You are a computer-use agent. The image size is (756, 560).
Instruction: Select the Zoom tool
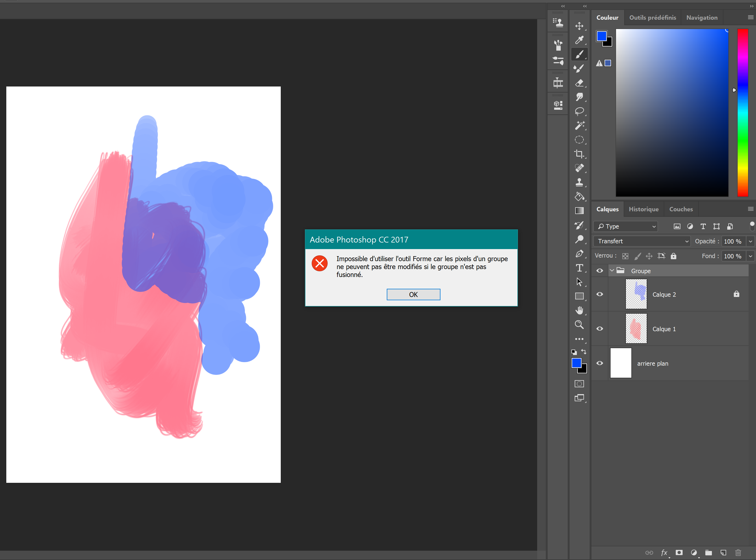[x=579, y=324]
